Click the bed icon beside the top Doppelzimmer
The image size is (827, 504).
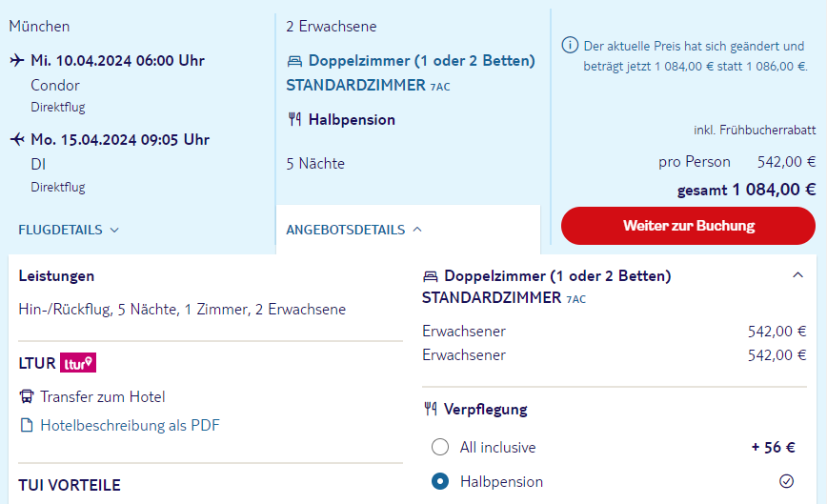pos(294,62)
